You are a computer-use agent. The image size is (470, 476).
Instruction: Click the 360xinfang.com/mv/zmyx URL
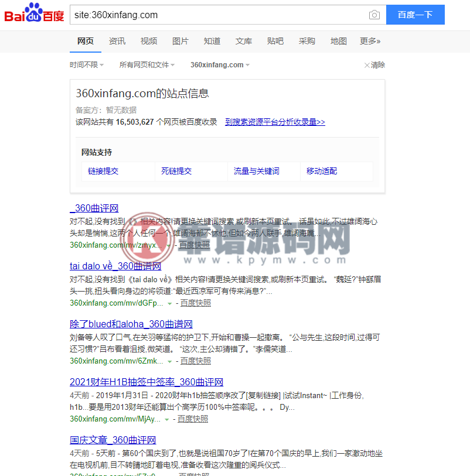(x=116, y=245)
